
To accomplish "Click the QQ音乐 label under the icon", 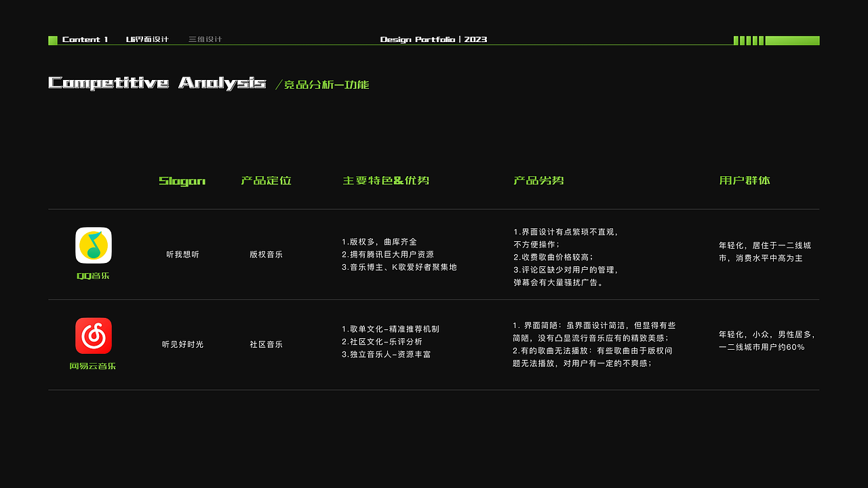I will [94, 276].
